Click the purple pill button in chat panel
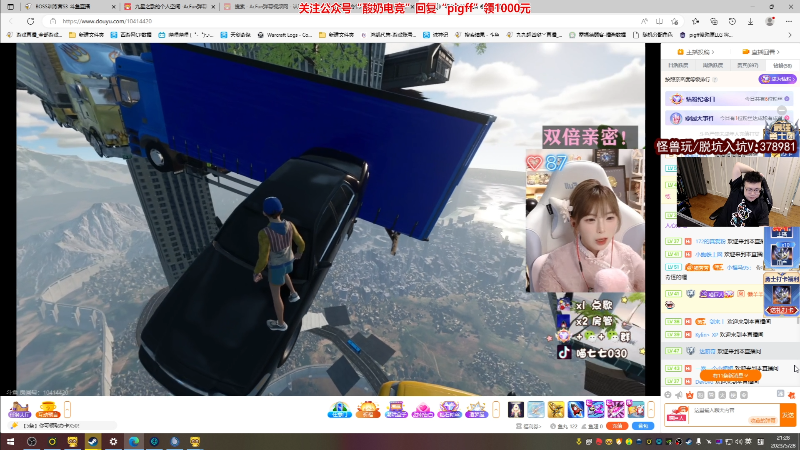 (x=777, y=79)
